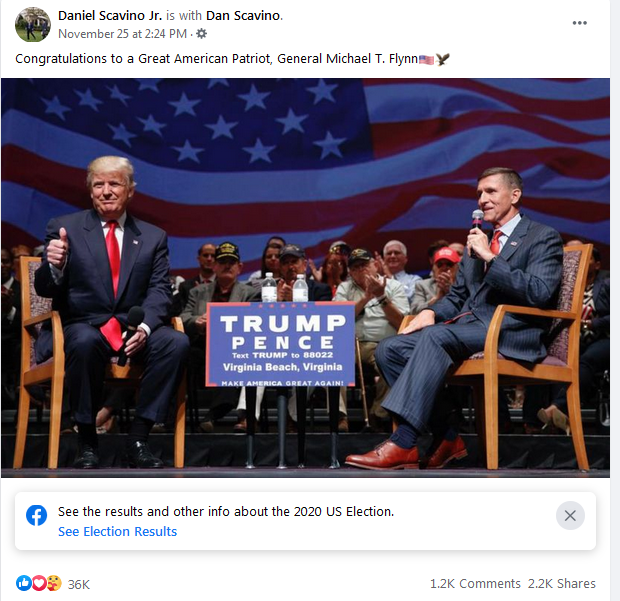Image resolution: width=620 pixels, height=601 pixels.
Task: View the 36K reactions count
Action: [79, 584]
